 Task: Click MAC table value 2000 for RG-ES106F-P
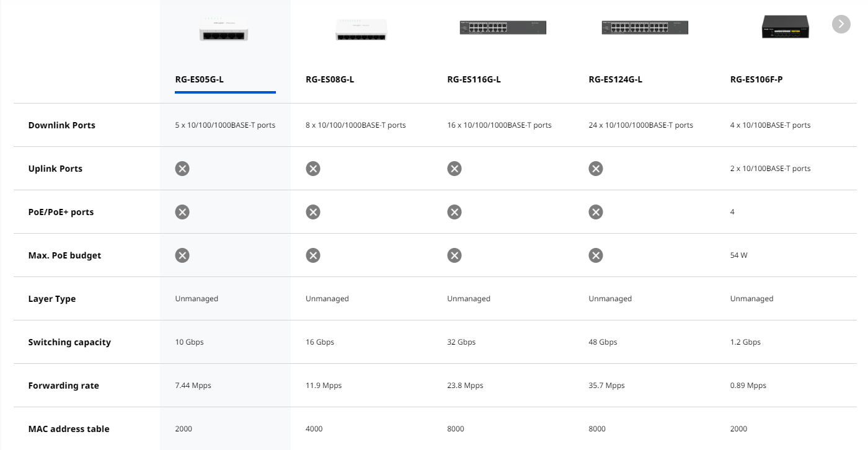click(x=739, y=429)
